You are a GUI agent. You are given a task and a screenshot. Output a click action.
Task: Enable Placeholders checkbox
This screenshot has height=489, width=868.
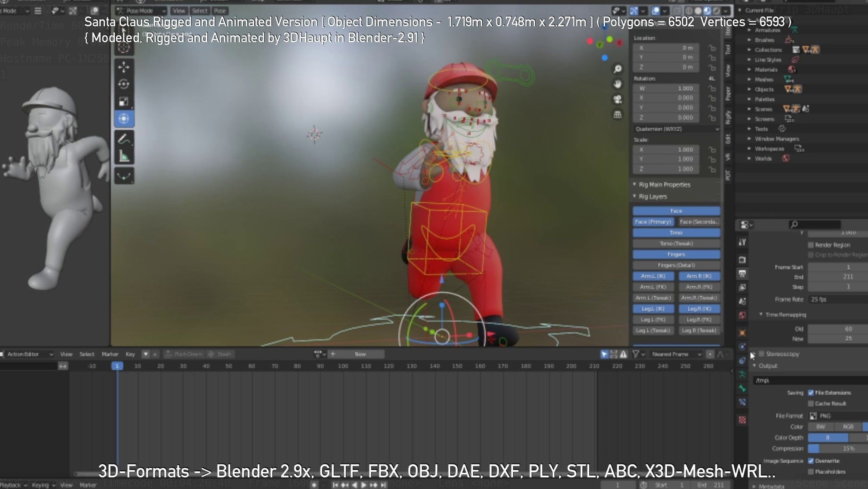coord(811,471)
